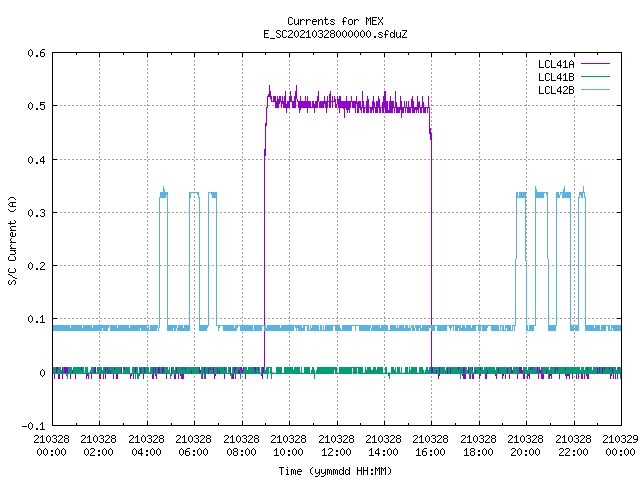
Task: Click the x-axis tick "210329 00:00"
Action: coord(620,446)
